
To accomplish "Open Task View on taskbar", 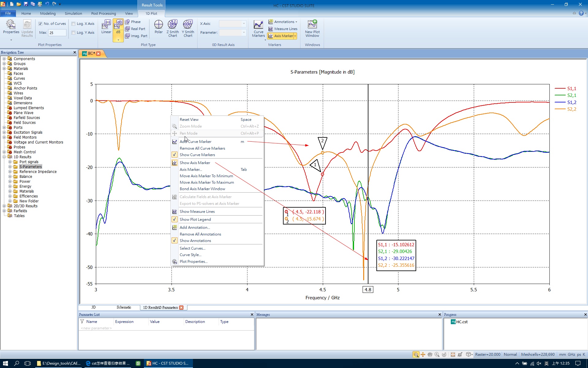I will coord(28,363).
